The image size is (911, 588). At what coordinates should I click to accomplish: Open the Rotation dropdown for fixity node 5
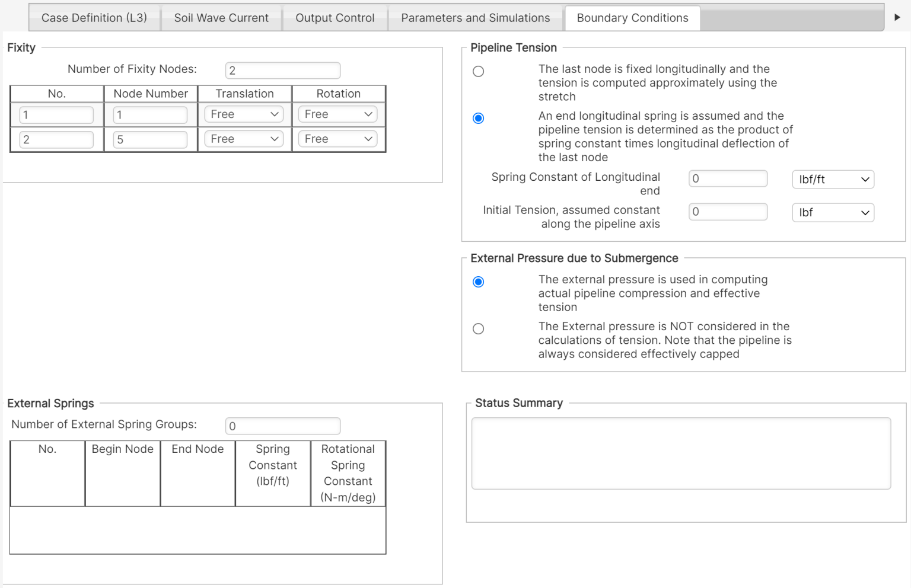point(337,139)
